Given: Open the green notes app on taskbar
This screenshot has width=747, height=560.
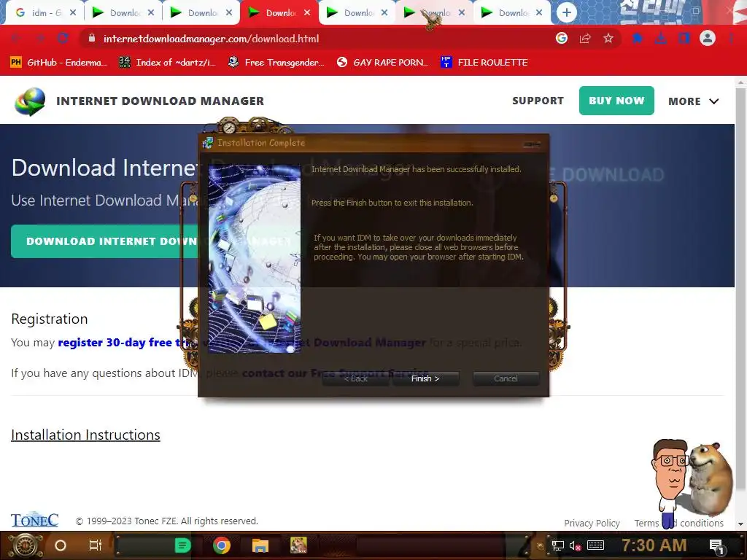Looking at the screenshot, I should (x=182, y=545).
